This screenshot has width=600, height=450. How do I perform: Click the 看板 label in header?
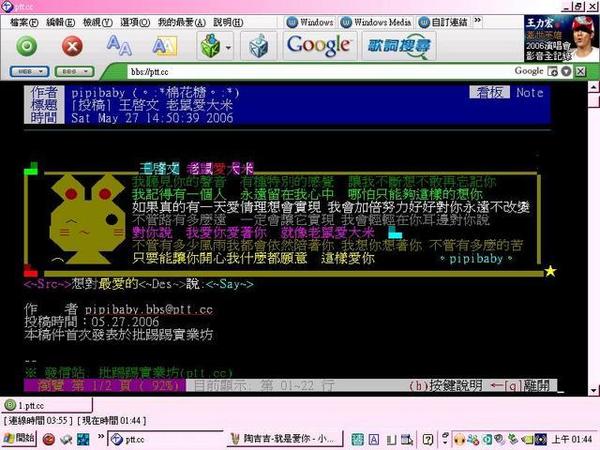489,92
